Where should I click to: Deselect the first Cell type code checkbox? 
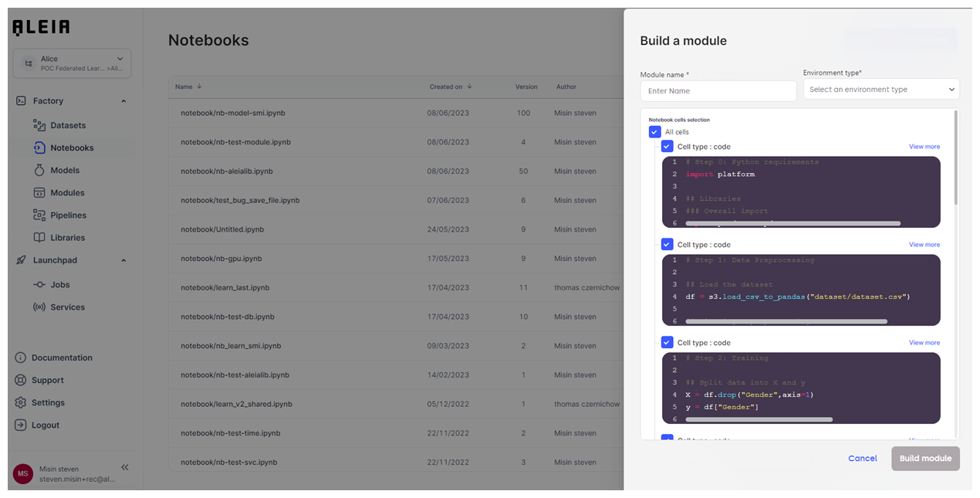[667, 146]
